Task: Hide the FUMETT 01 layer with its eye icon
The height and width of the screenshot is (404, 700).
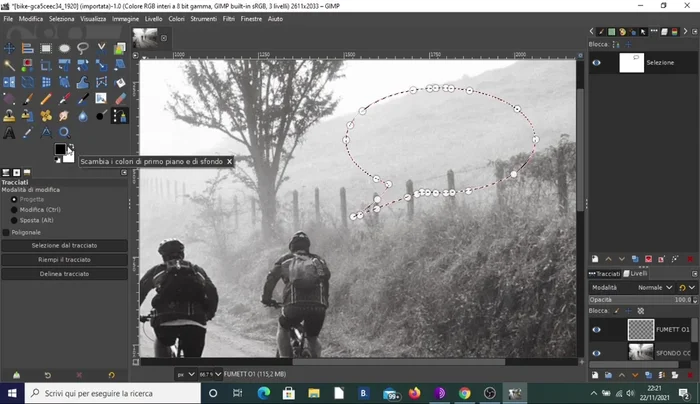Action: click(x=597, y=329)
